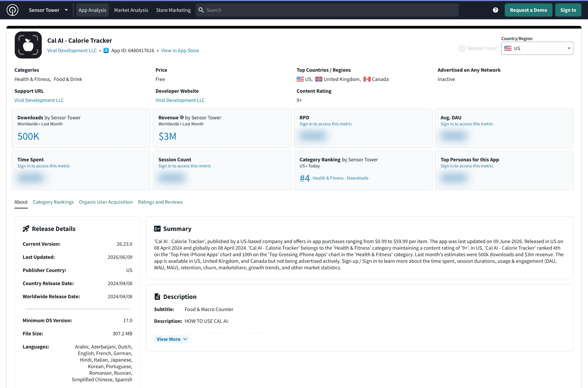Sign in to access Time Spent metric

click(44, 166)
